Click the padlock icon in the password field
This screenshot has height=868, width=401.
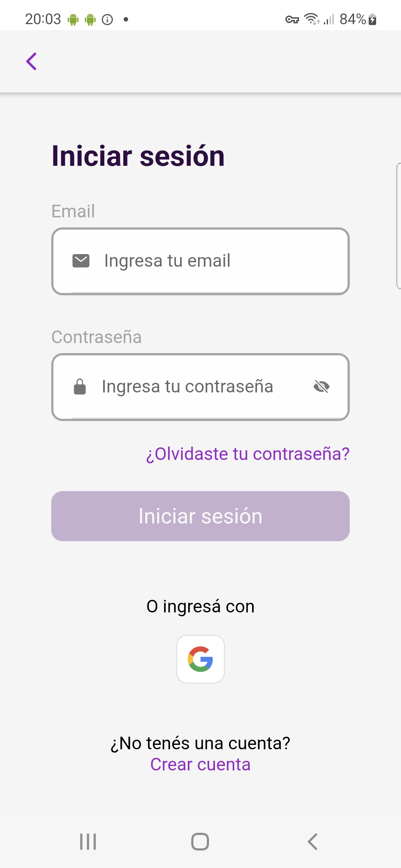[80, 387]
